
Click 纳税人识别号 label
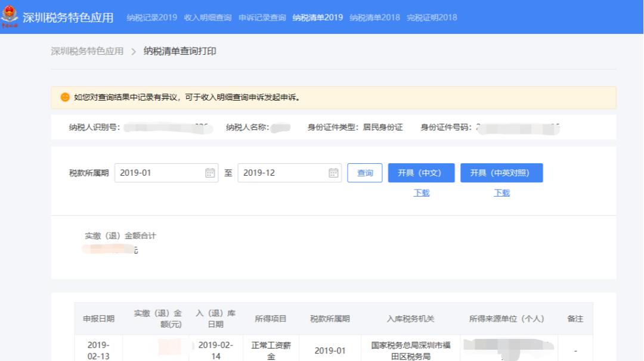[x=94, y=127]
